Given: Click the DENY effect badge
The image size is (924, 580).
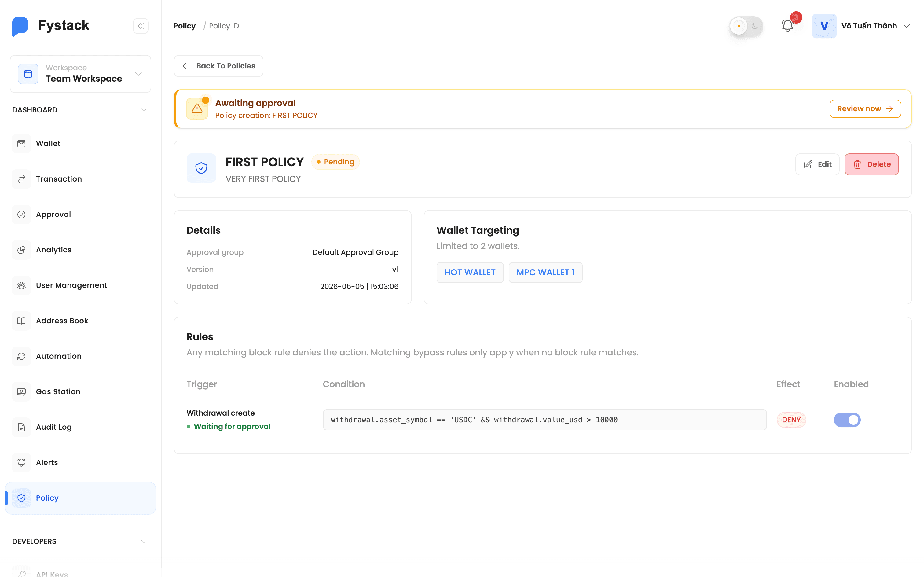Looking at the screenshot, I should 791,420.
